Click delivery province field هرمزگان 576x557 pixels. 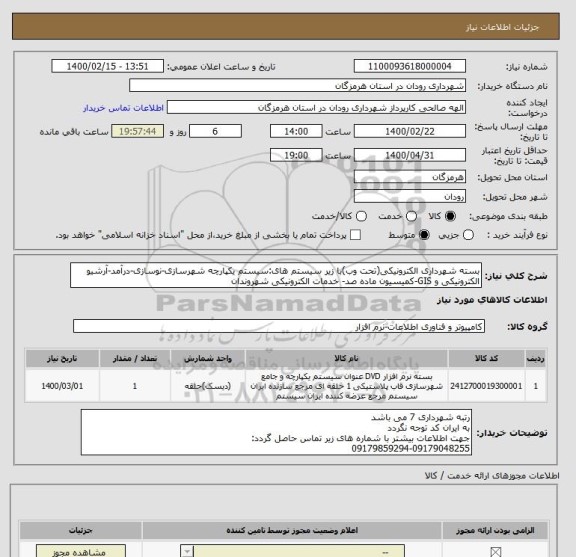[x=410, y=177]
